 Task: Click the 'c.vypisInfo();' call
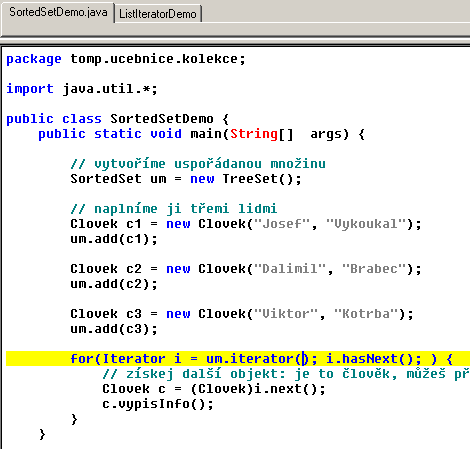click(x=158, y=404)
